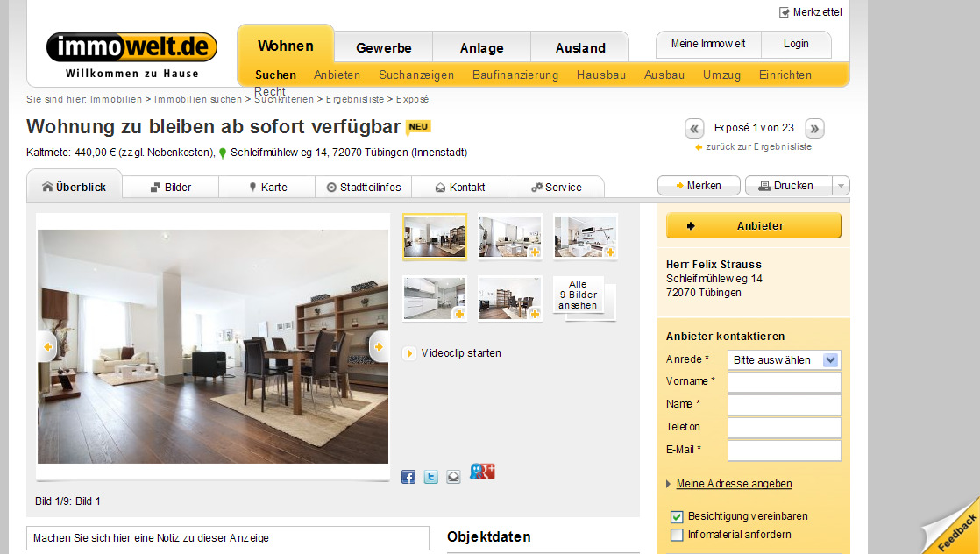The width and height of the screenshot is (980, 554).
Task: Click Hausbau submenu item
Action: [601, 75]
